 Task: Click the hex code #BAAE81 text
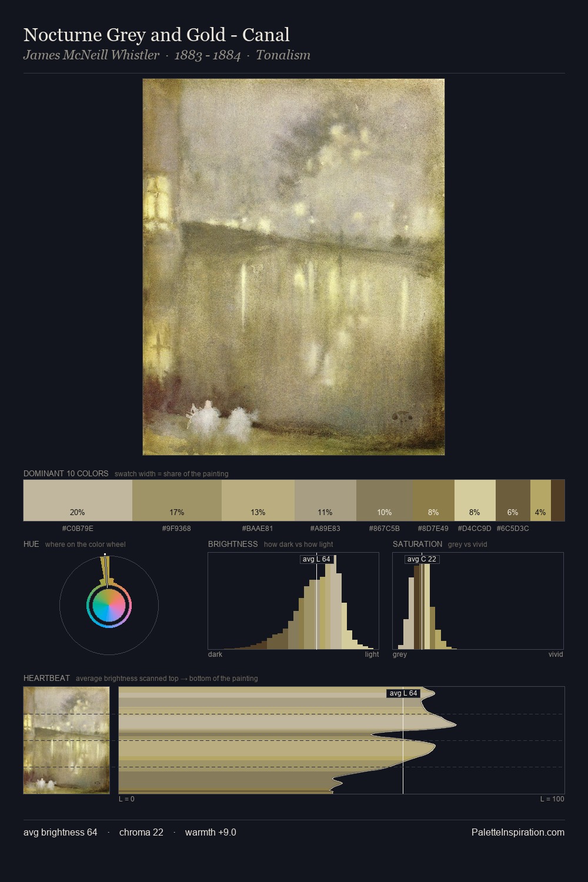pyautogui.click(x=258, y=529)
